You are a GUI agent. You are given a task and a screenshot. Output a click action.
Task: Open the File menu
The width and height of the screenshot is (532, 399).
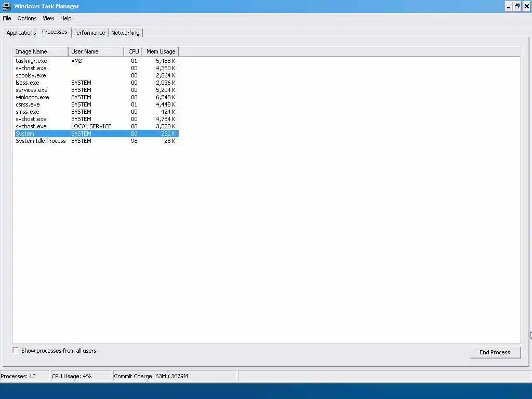click(7, 18)
